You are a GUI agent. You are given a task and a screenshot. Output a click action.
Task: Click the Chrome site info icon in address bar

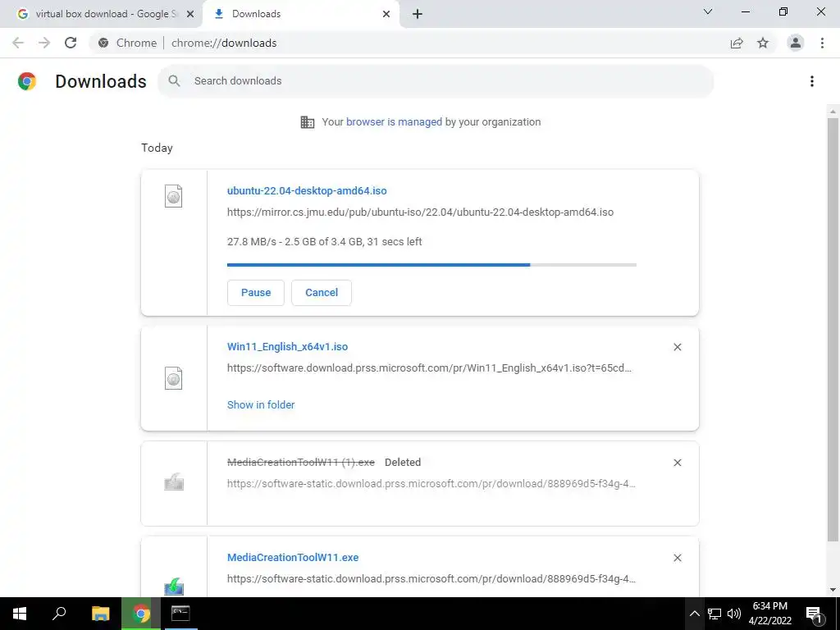pyautogui.click(x=103, y=43)
